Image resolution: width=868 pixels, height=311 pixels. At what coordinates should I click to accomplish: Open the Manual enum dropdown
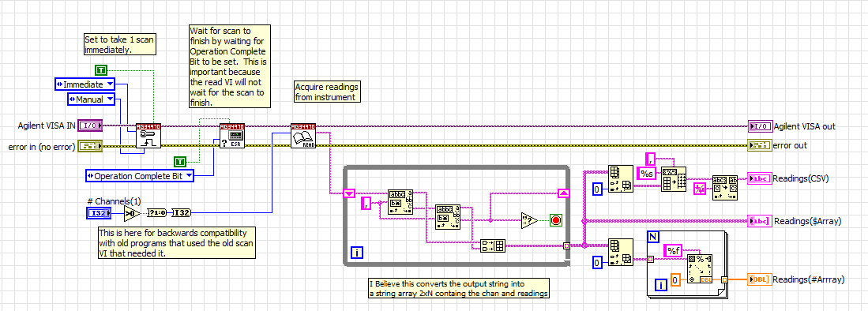point(92,99)
